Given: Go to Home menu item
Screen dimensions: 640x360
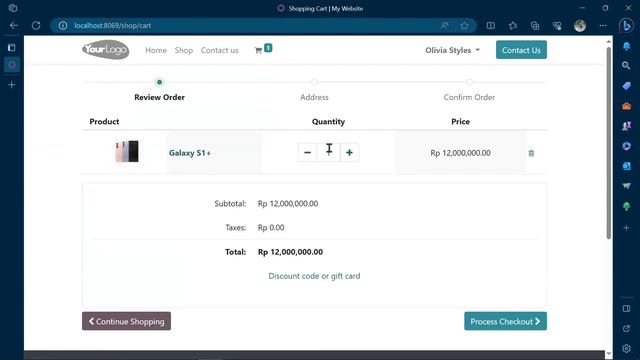Looking at the screenshot, I should (156, 50).
